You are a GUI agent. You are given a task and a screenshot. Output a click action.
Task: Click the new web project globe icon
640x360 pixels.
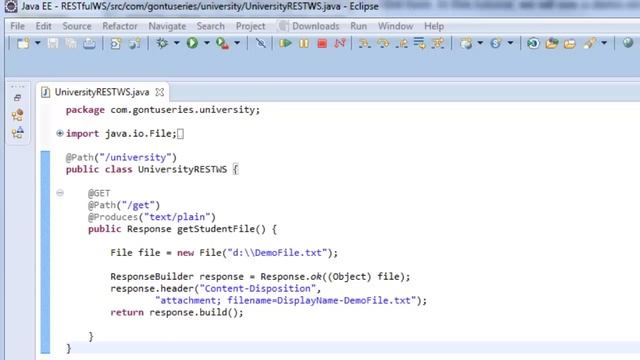(x=466, y=43)
